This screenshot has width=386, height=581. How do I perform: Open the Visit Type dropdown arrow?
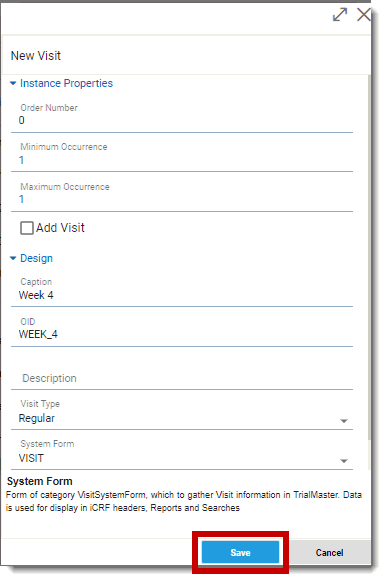click(x=344, y=421)
